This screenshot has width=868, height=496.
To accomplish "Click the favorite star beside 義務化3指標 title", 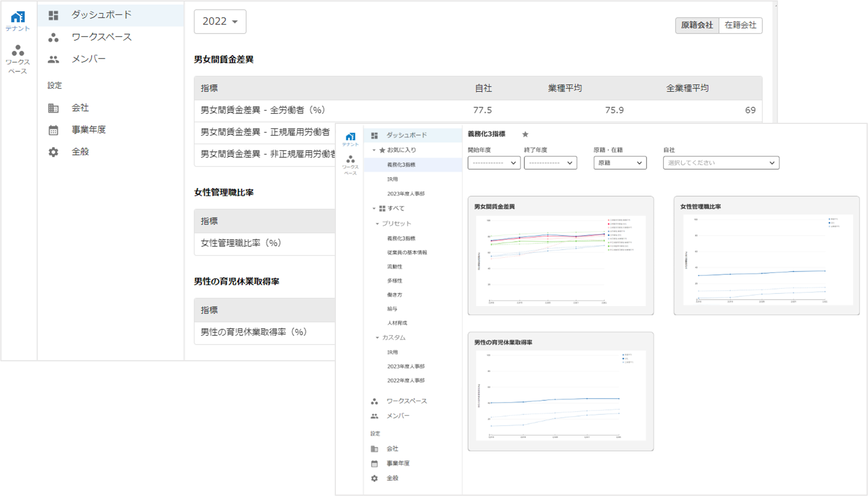I will tap(525, 134).
